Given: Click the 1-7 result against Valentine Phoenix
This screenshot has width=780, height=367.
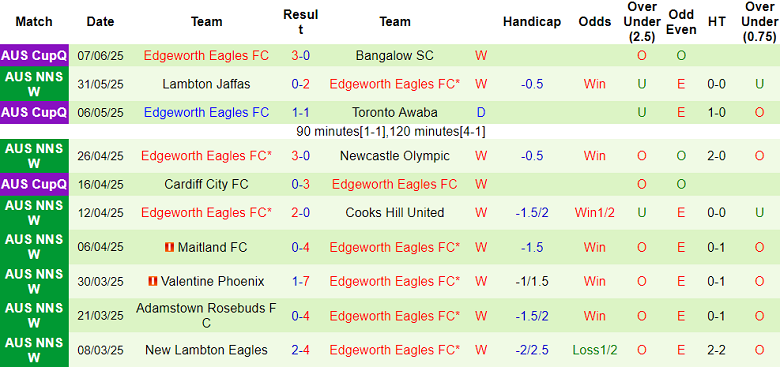Looking at the screenshot, I should point(300,281).
